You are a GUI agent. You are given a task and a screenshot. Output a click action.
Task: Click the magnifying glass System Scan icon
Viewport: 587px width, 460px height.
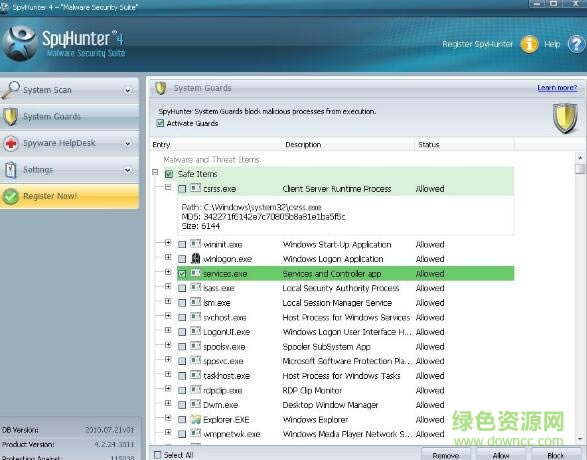[x=10, y=90]
